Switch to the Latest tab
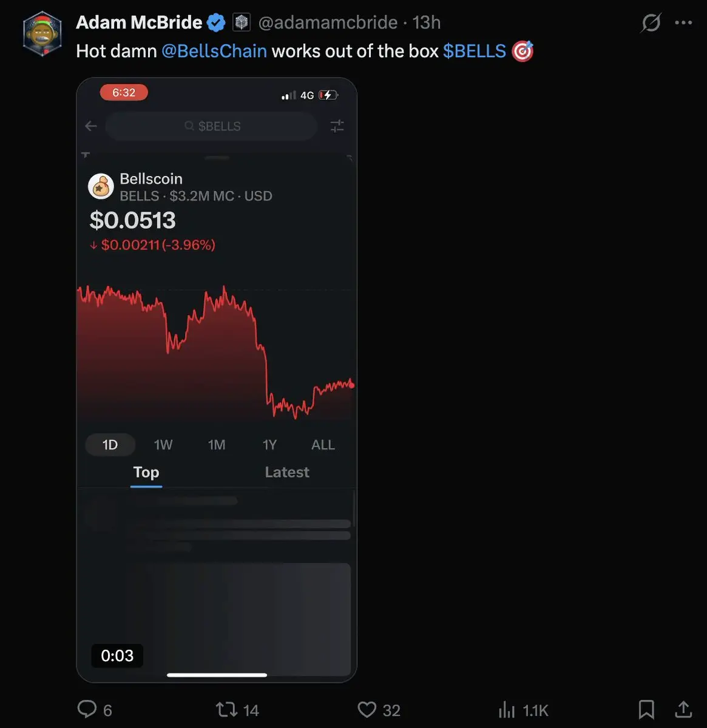 pos(287,472)
